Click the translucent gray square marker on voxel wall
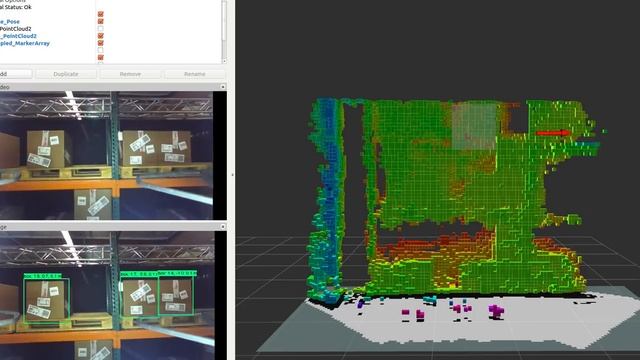This screenshot has height=360, width=640. 474,126
